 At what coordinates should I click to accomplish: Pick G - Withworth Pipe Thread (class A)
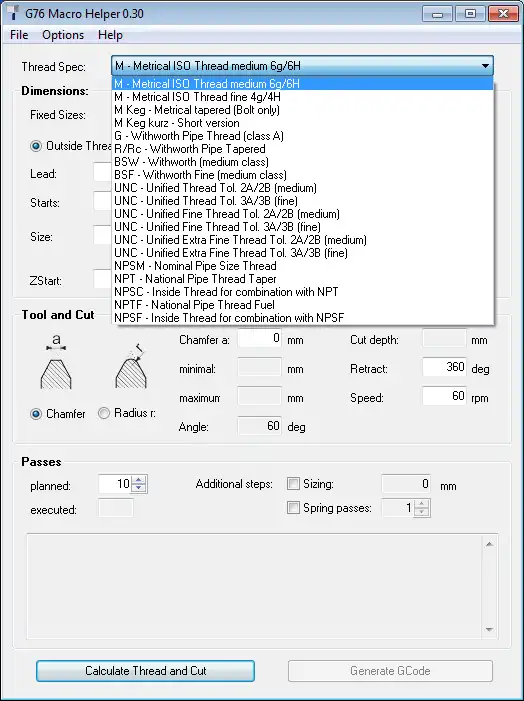tap(303, 135)
